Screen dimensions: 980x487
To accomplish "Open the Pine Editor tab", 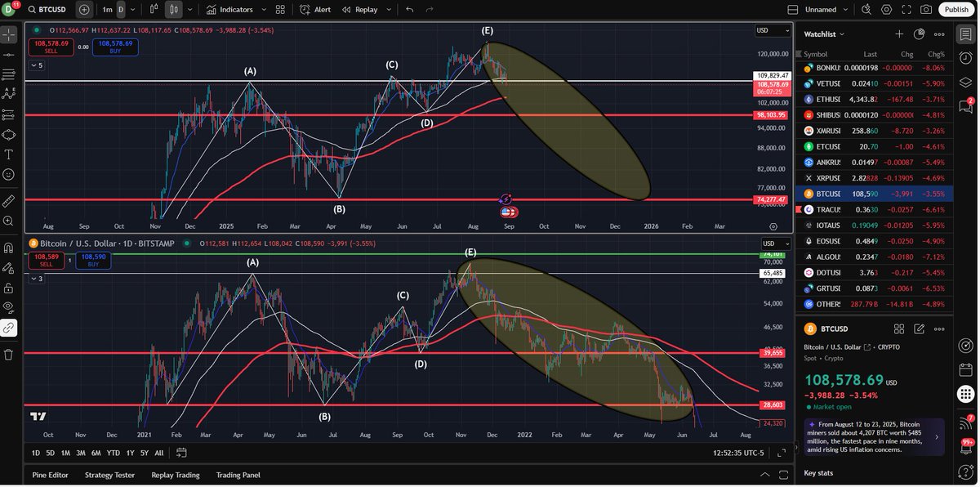I will tap(51, 475).
